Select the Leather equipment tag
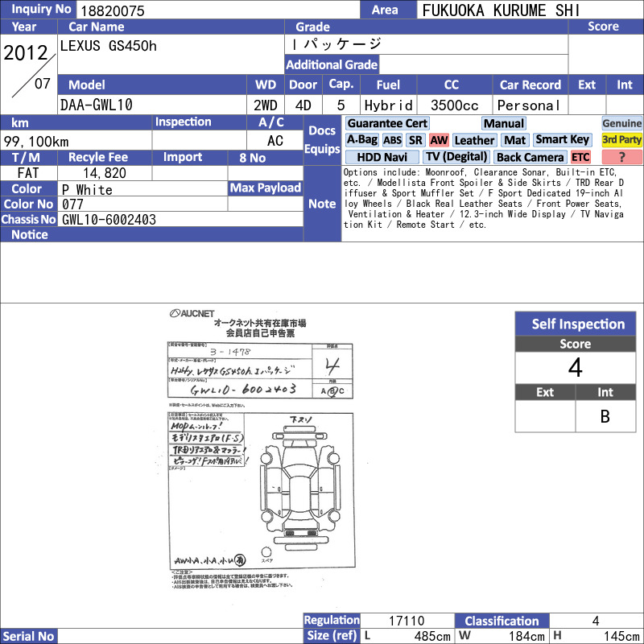The image size is (644, 644). [474, 140]
